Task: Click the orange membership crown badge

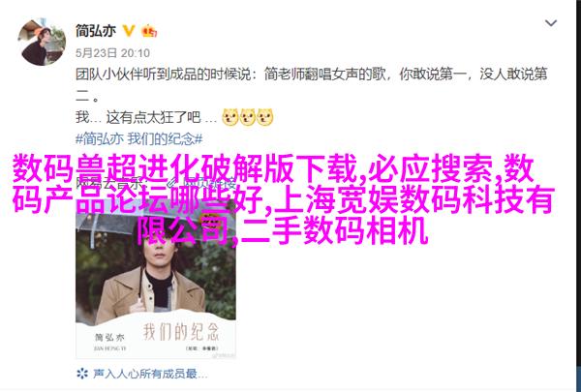Action: pos(149,31)
